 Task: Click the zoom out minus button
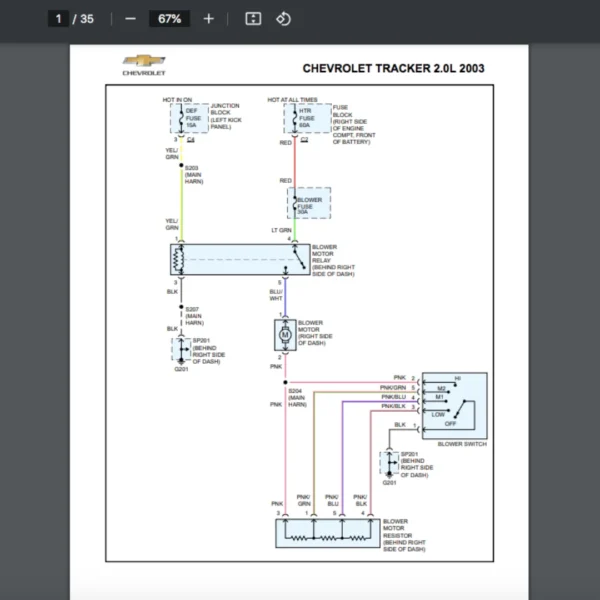point(130,18)
